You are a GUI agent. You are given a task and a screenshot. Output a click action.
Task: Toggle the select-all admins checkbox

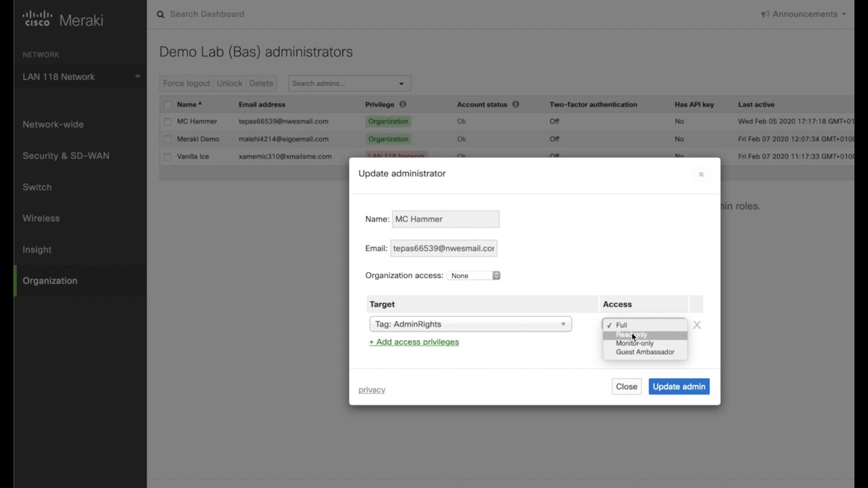tap(167, 104)
